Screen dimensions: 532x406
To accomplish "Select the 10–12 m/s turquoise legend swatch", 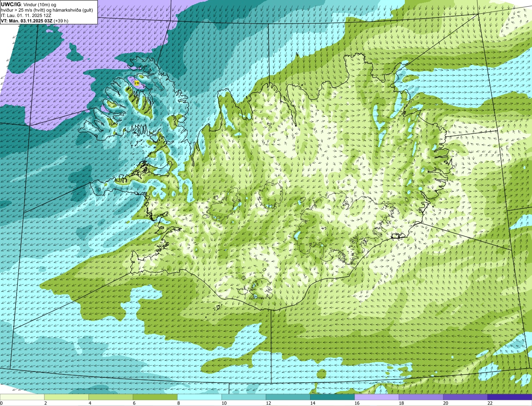I will coord(244,397).
